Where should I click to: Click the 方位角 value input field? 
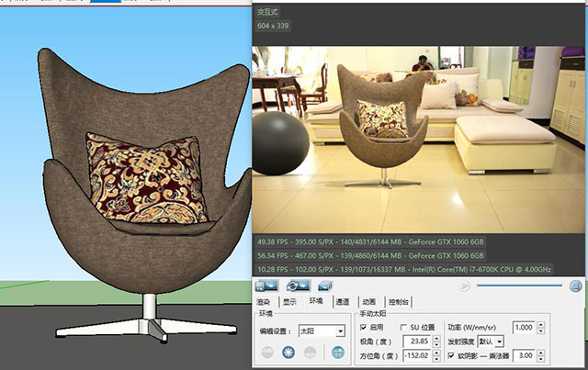pyautogui.click(x=417, y=355)
